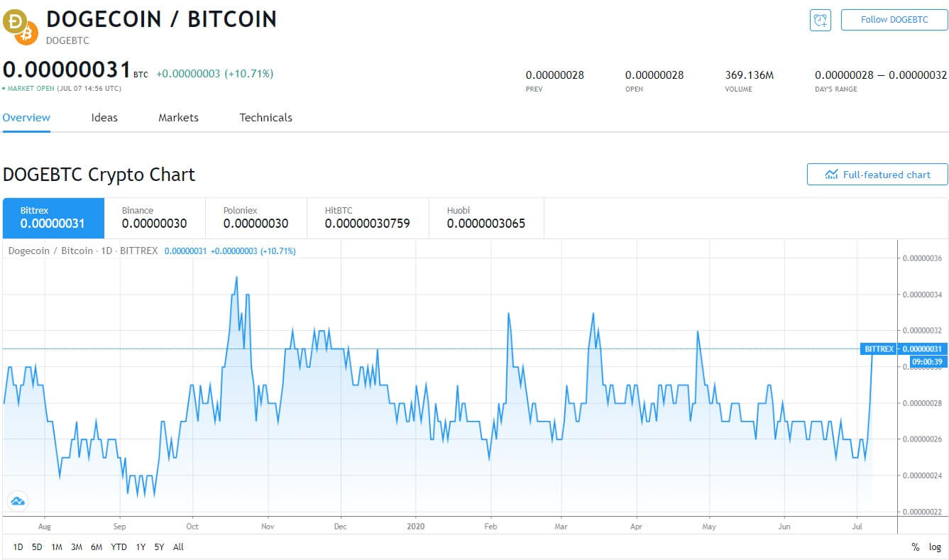Set chart range to 5D
Screen dimensions: 949x560
coord(37,547)
